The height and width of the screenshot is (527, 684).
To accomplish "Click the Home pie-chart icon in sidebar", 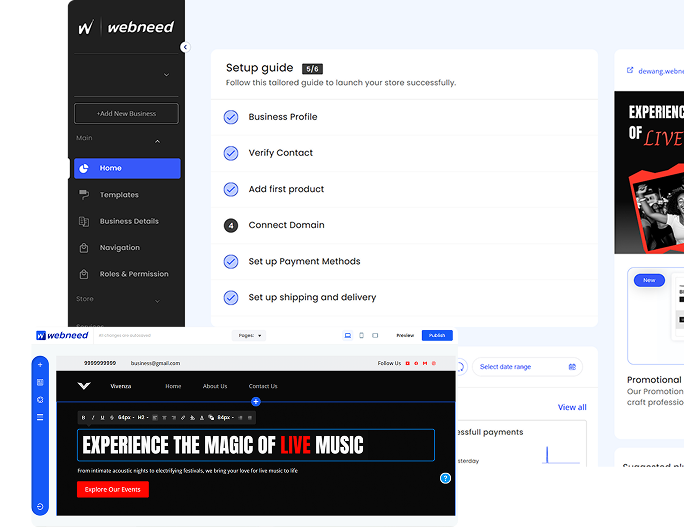I will [84, 168].
